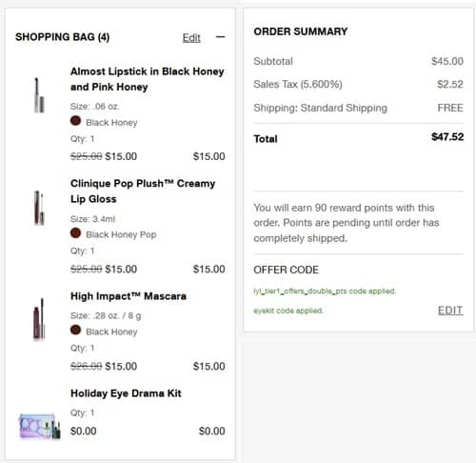The width and height of the screenshot is (476, 463).
Task: Open the Pop Plush Lip Gloss thumbnail
Action: tap(39, 208)
